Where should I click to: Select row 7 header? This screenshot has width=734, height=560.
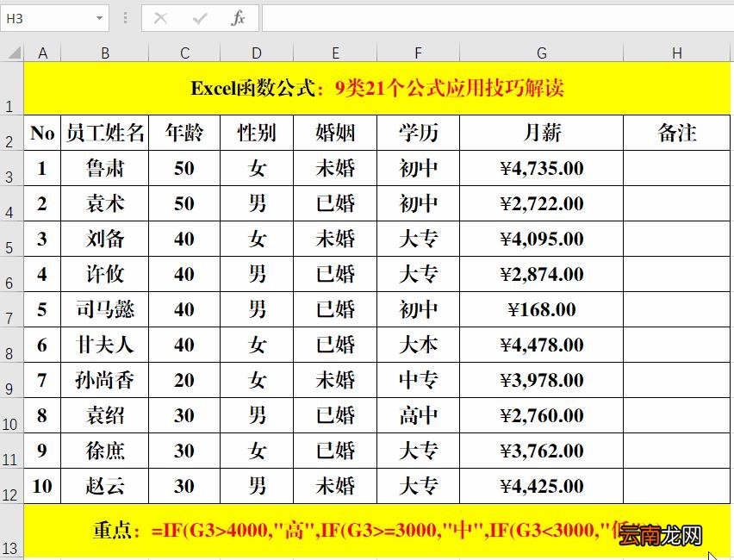[x=12, y=309]
